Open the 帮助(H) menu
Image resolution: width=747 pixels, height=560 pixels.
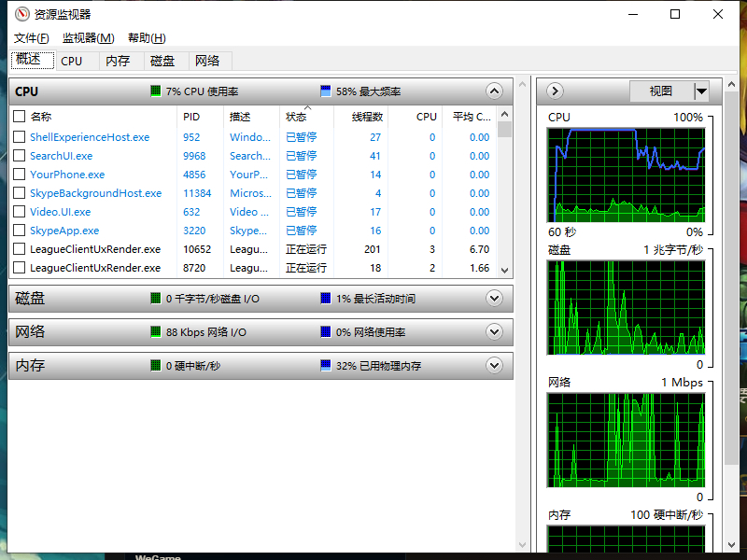pyautogui.click(x=147, y=38)
